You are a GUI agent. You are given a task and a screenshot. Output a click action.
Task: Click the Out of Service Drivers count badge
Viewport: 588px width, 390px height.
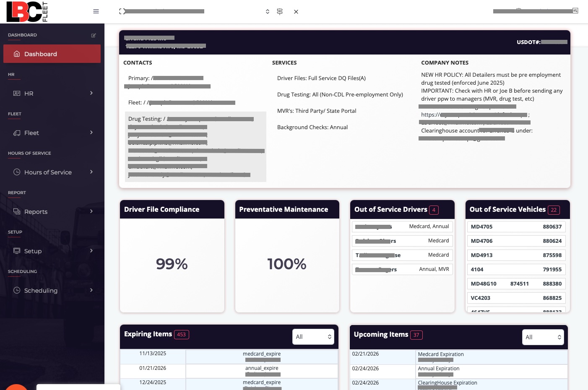tap(434, 210)
